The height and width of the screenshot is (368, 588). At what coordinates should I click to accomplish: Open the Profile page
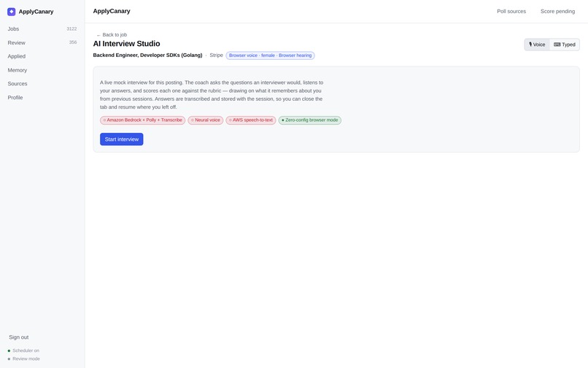coord(42,97)
